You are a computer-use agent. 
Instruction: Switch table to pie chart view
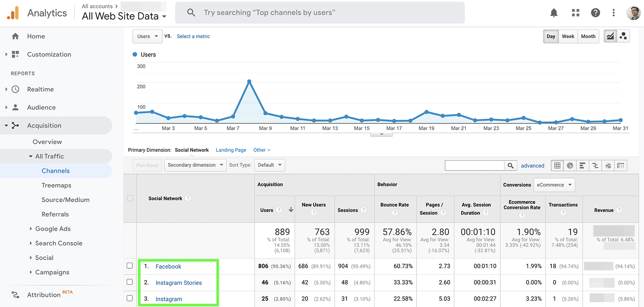570,166
